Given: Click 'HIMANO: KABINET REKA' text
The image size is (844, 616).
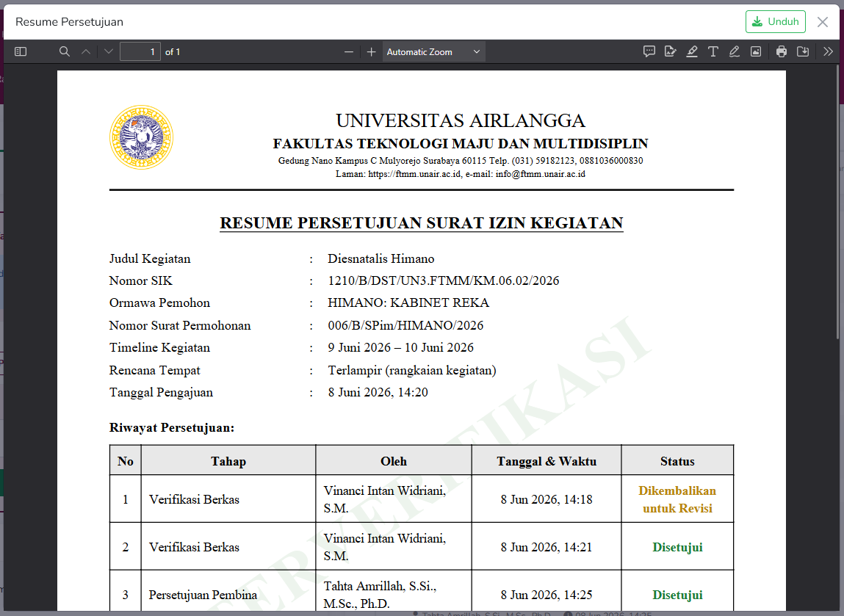Looking at the screenshot, I should tap(408, 303).
